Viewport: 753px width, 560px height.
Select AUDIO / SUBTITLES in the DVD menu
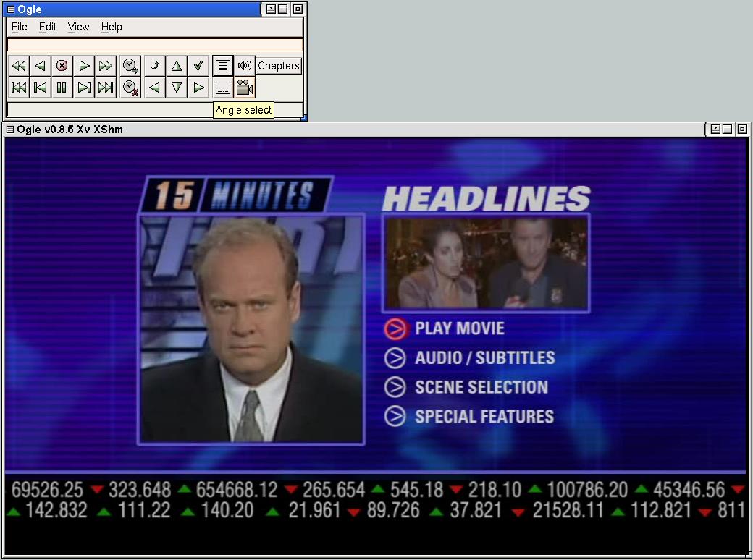tap(470, 358)
